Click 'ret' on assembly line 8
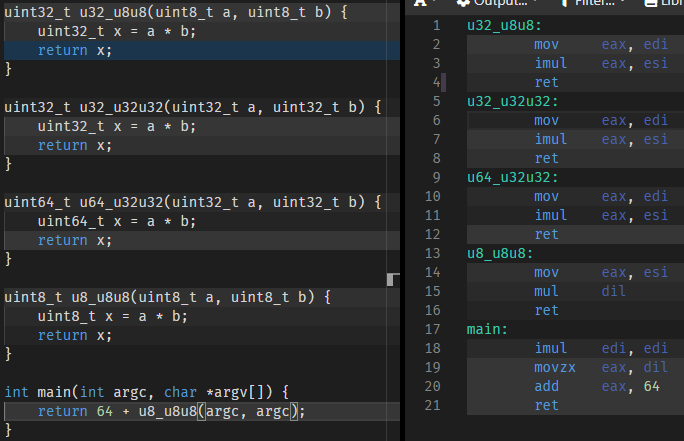 coord(546,158)
